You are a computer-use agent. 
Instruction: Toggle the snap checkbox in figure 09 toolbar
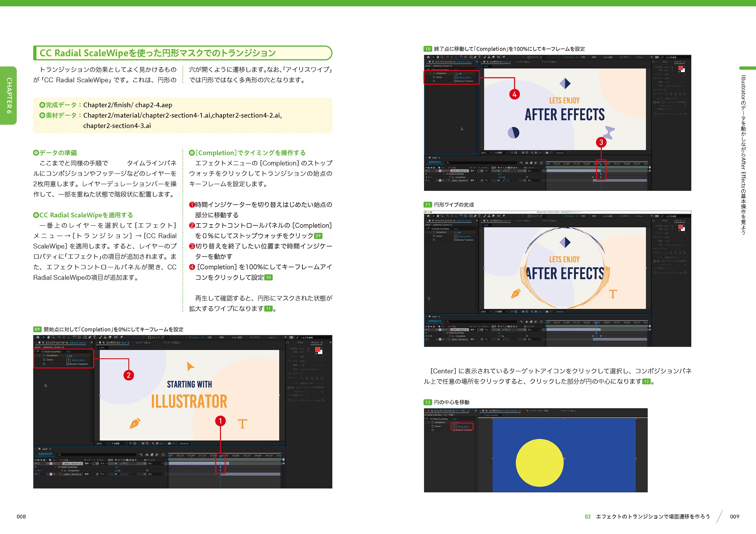coord(149,337)
